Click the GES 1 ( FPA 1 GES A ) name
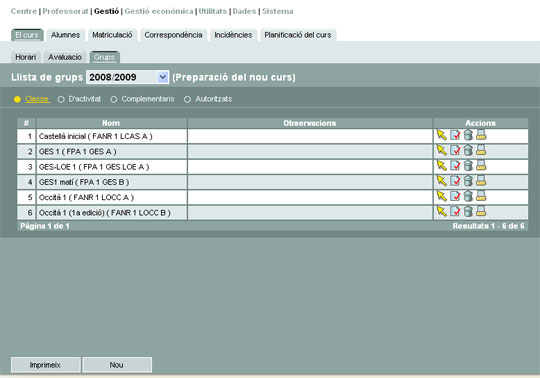The image size is (540, 378). click(77, 151)
